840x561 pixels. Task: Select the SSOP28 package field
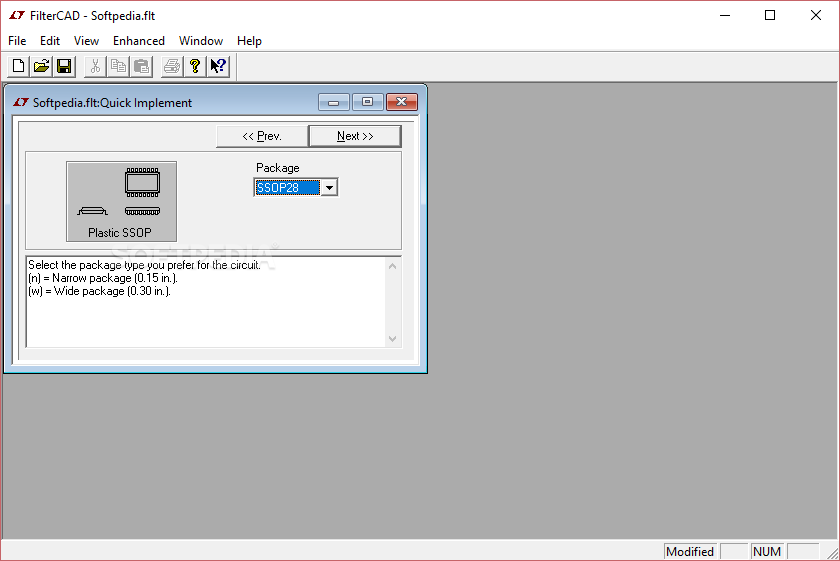[288, 188]
